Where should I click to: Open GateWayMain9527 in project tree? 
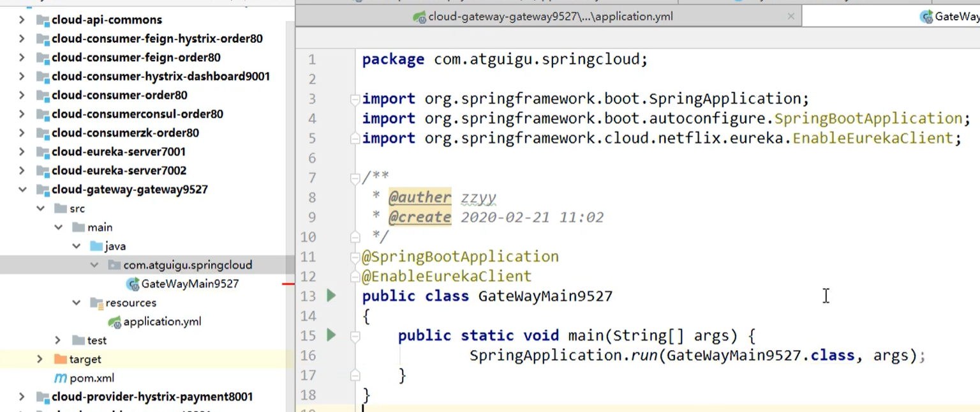190,284
